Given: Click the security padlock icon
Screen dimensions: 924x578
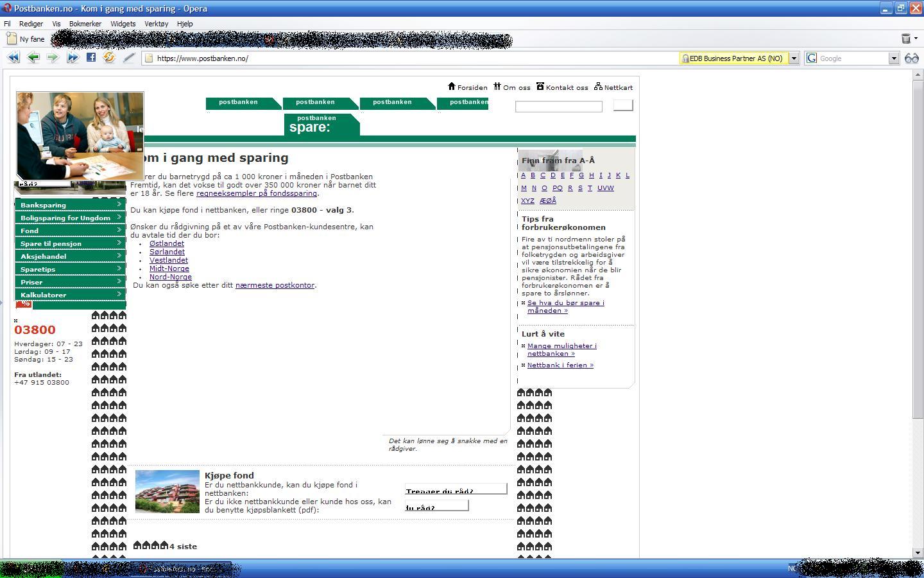Looking at the screenshot, I should (685, 58).
